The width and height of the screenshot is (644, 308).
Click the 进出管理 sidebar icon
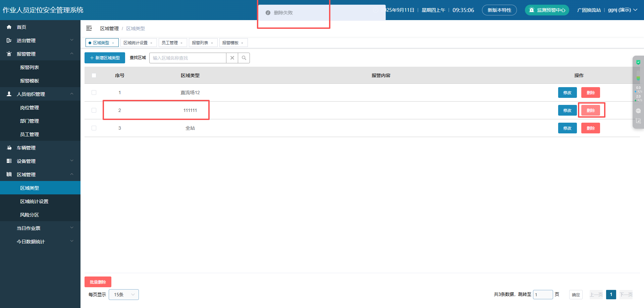[9, 40]
